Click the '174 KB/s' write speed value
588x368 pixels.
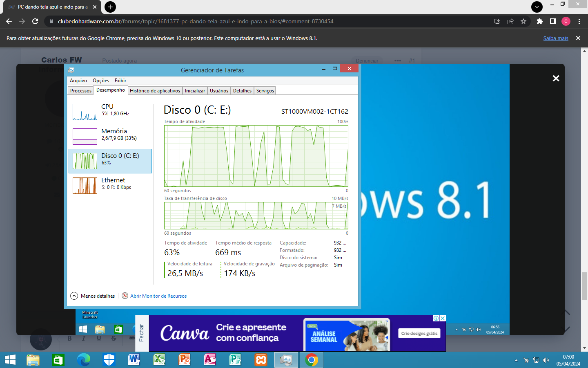[x=240, y=274]
